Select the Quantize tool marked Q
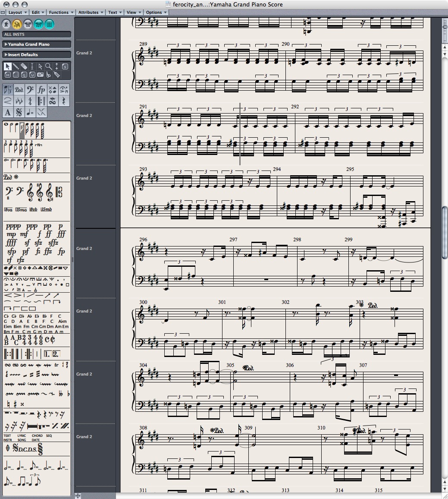 [24, 75]
